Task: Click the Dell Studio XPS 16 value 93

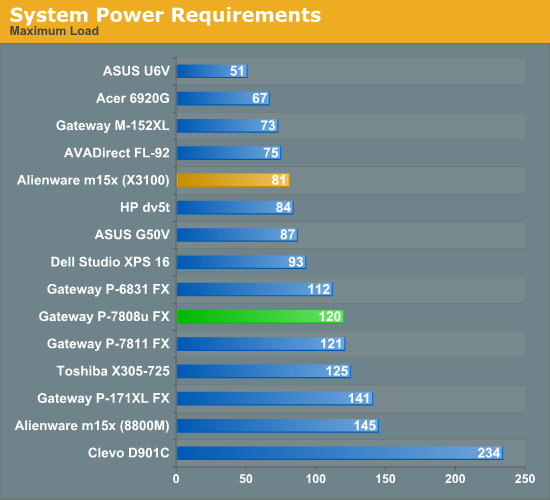Action: coord(296,262)
